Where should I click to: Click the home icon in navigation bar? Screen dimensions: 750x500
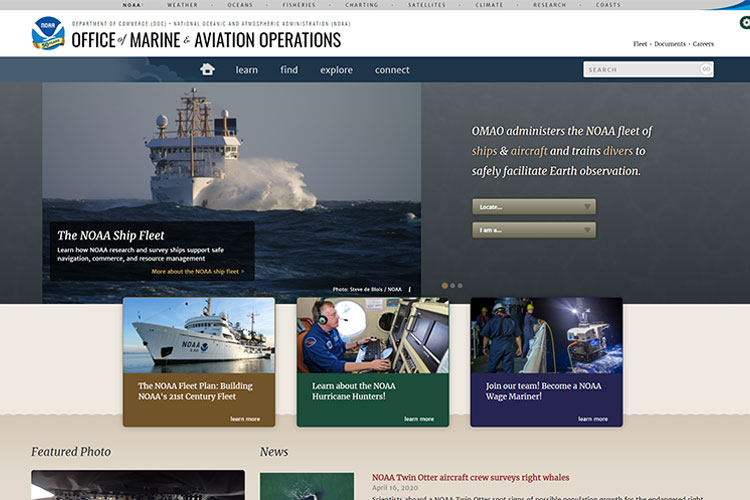coord(207,70)
